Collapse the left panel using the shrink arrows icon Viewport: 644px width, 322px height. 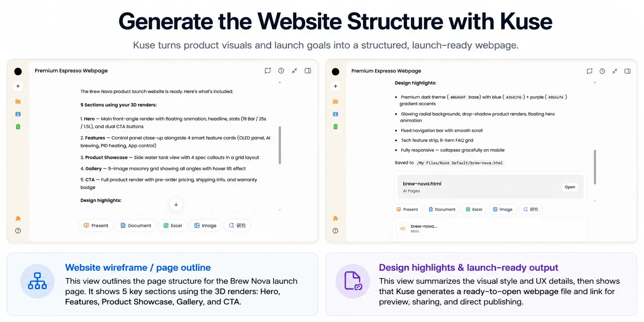coord(294,71)
